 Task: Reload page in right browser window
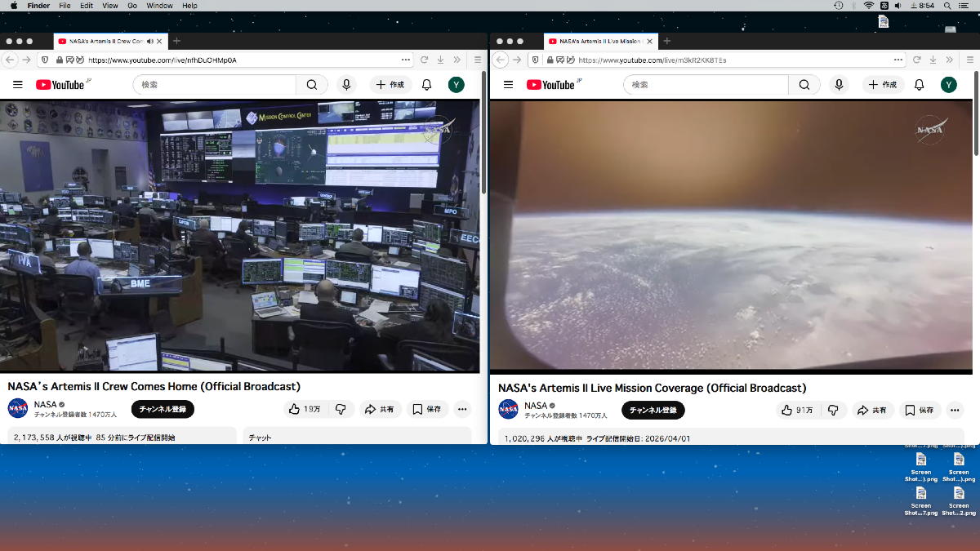916,60
